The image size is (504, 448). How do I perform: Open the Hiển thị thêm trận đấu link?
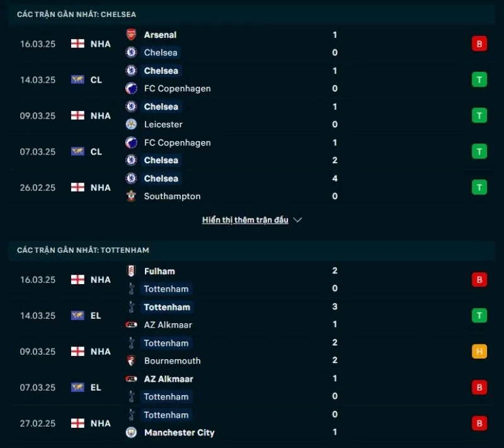pos(245,220)
